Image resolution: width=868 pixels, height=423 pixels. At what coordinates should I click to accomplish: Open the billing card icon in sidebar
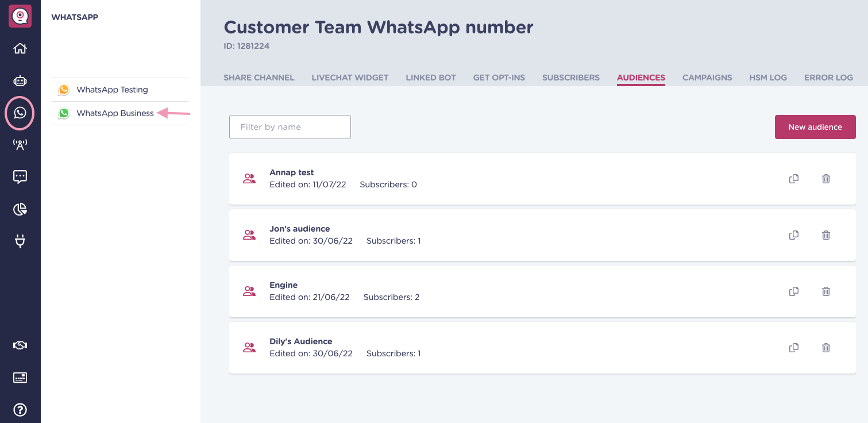point(20,378)
